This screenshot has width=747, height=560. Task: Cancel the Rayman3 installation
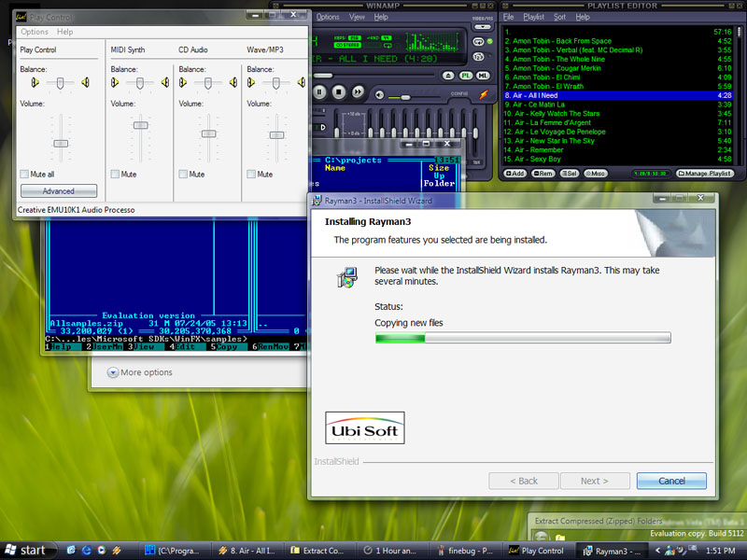[671, 481]
